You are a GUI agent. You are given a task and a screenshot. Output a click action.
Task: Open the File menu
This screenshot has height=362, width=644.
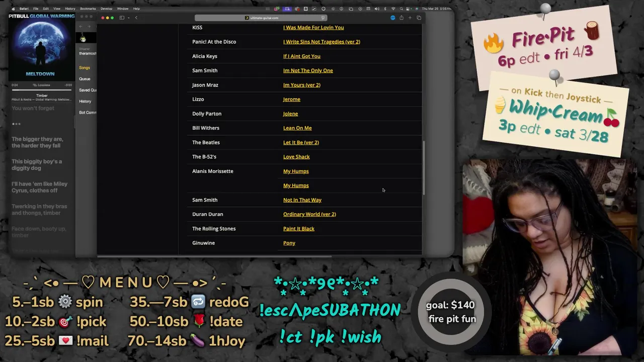(x=36, y=9)
